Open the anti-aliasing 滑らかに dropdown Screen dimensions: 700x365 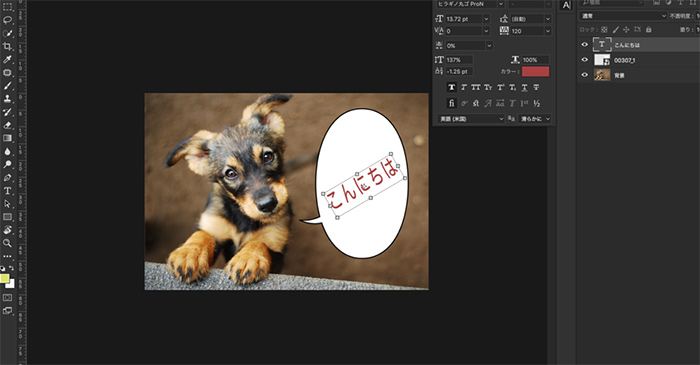coord(535,119)
